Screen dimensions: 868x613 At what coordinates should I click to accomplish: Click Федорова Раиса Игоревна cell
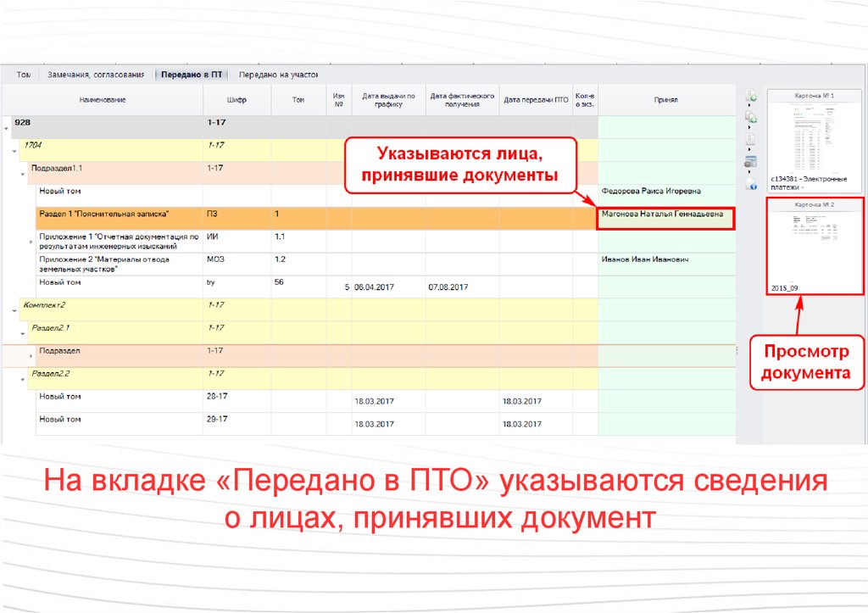click(x=666, y=195)
